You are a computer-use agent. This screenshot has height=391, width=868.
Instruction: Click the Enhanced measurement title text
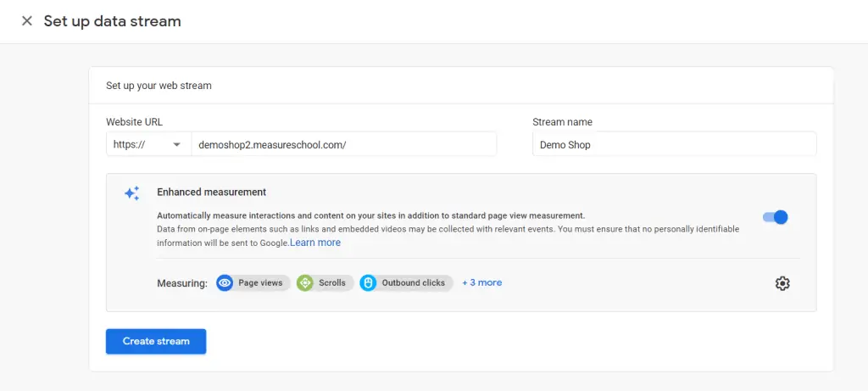pos(211,193)
